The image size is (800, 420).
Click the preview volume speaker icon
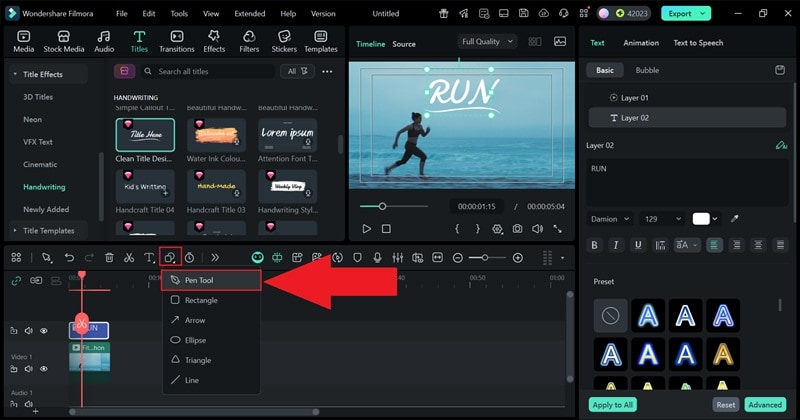coord(537,229)
